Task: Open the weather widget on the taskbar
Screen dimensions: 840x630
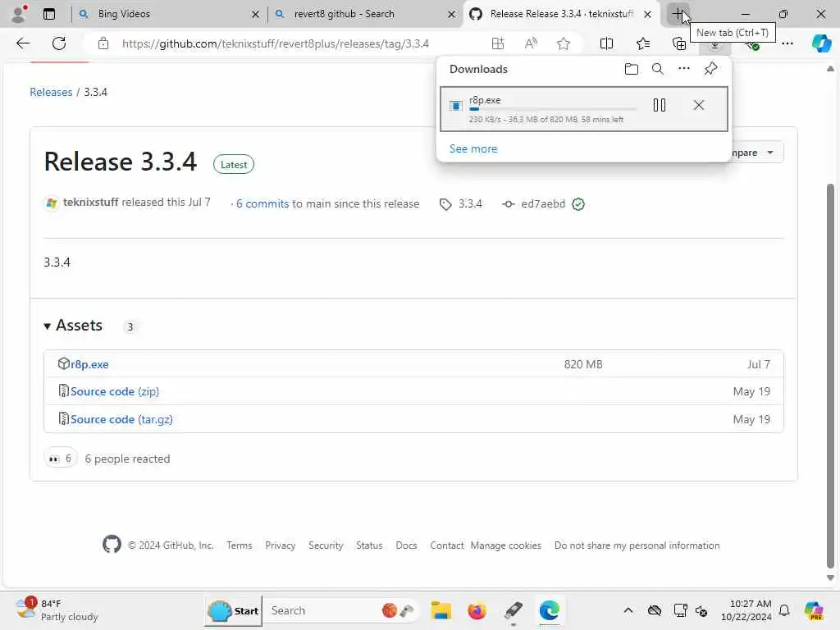Action: click(57, 610)
